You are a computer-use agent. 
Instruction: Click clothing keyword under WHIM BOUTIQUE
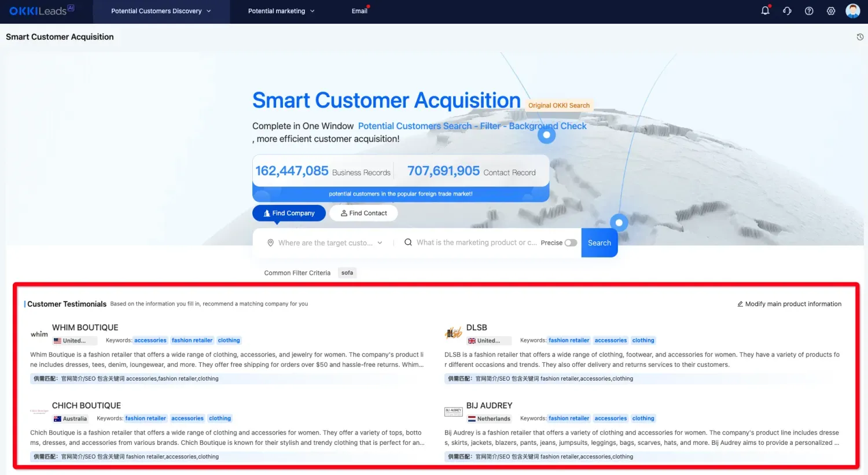[x=229, y=340]
